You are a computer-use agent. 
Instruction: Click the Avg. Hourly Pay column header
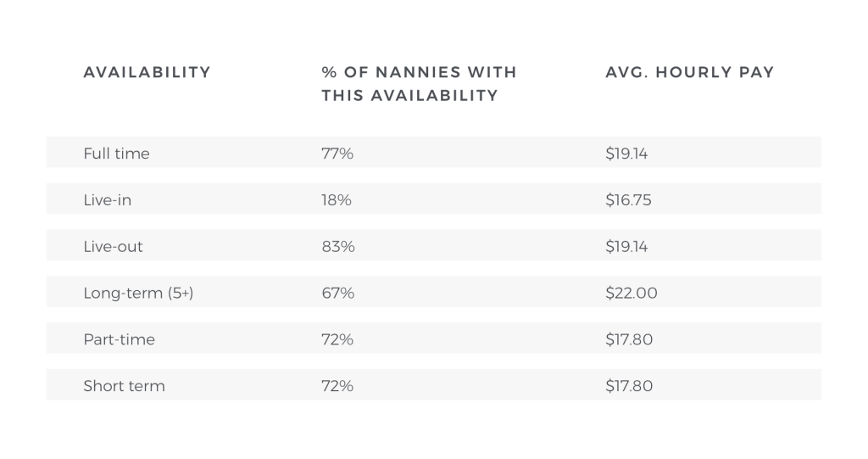[x=689, y=72]
